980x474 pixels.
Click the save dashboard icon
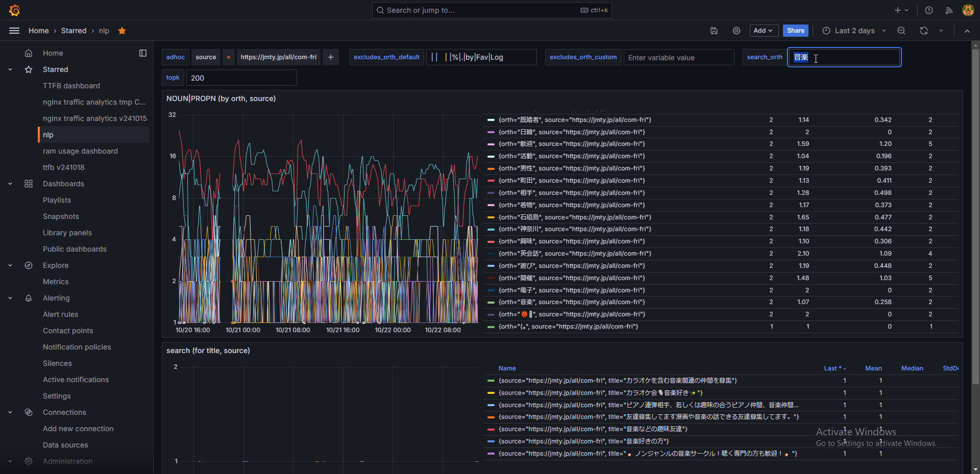pos(714,31)
